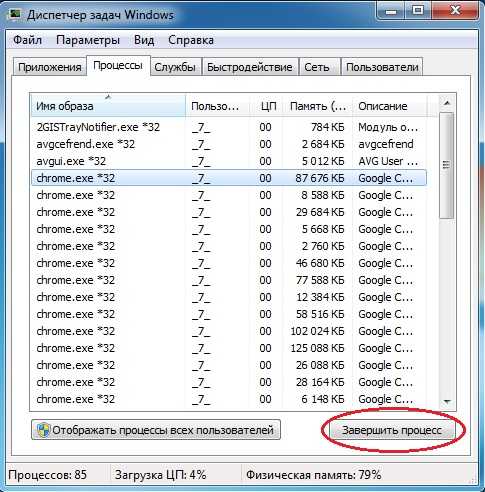Select chrome.exe using 125 088 КБ memory

229,348
